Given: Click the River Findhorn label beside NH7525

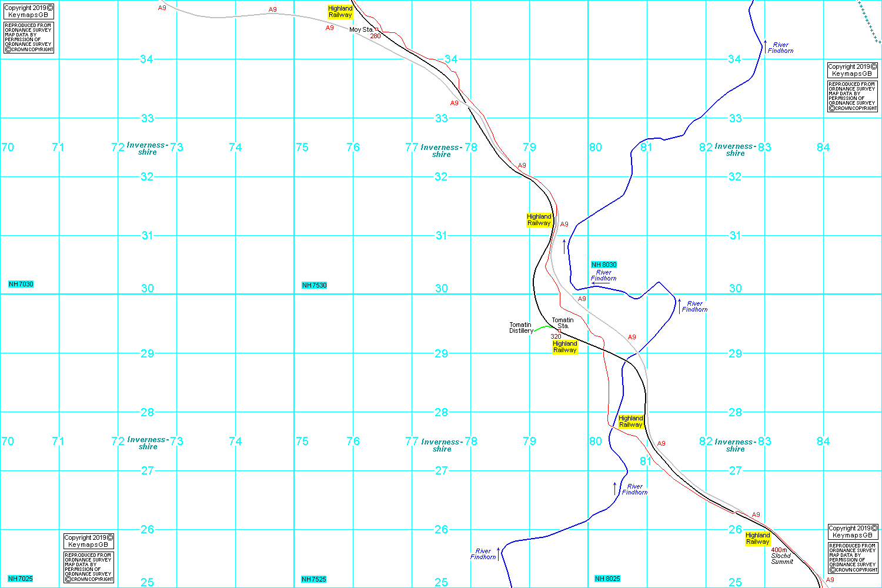Looking at the screenshot, I should coord(483,554).
